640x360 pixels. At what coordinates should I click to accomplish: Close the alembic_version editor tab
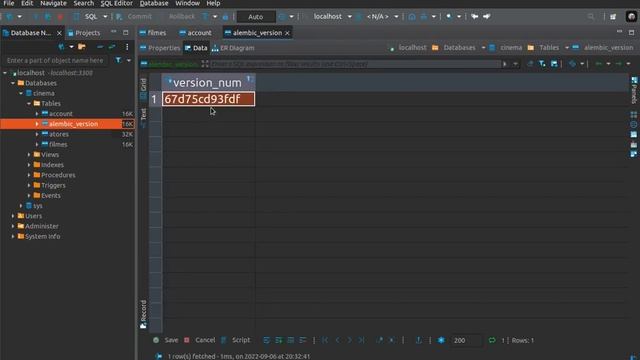coord(287,33)
